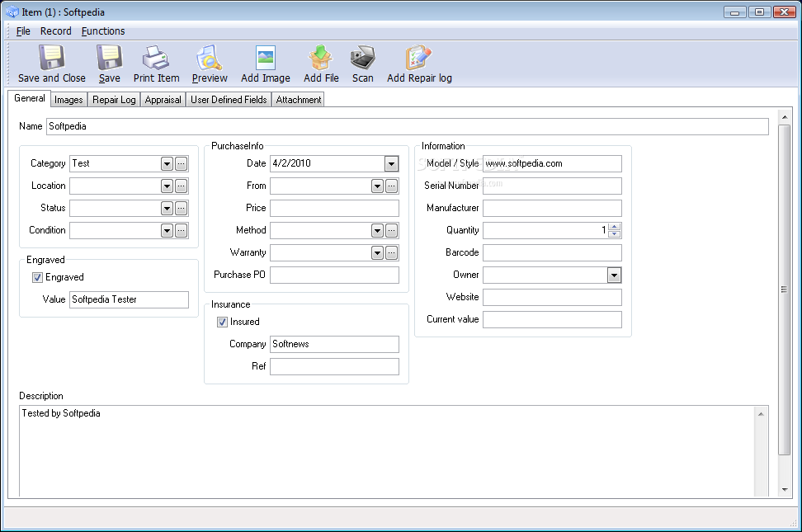The height and width of the screenshot is (532, 802).
Task: Open Preview with the magnifier icon
Action: tap(210, 57)
